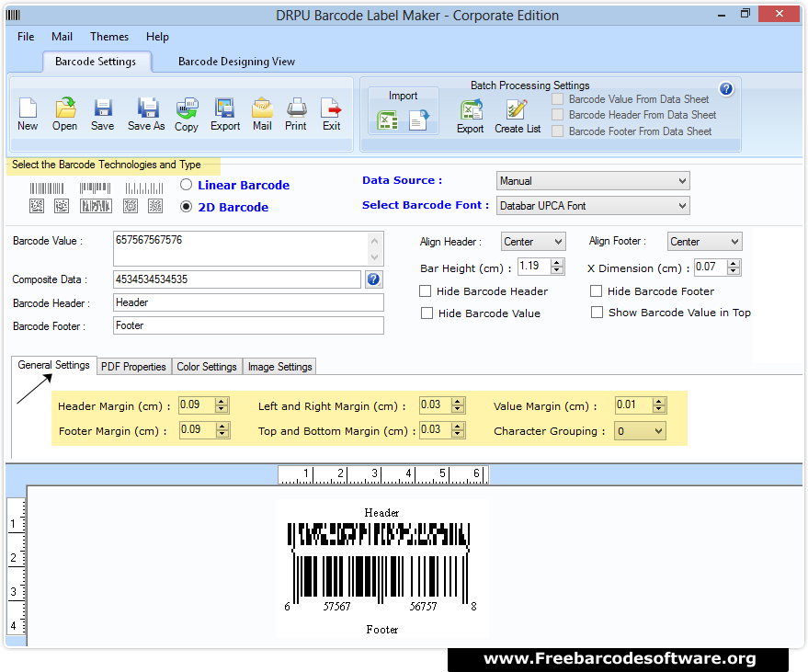This screenshot has height=672, width=808.
Task: Increase X Dimension value
Action: pos(734,264)
